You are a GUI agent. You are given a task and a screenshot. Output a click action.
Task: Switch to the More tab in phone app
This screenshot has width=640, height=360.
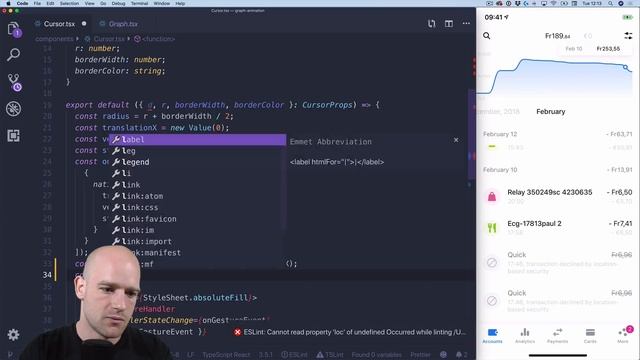623,336
